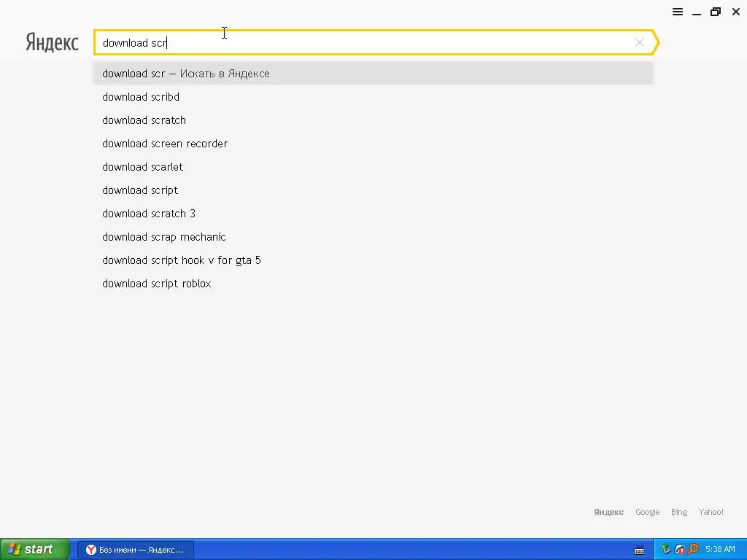The image size is (747, 560).
Task: Clear the search field with the X
Action: click(640, 42)
